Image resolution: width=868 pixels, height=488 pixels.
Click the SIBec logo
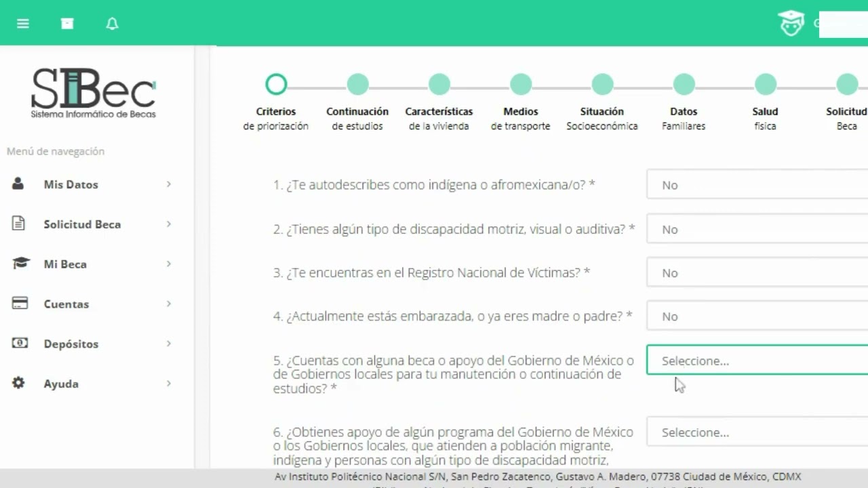[x=94, y=93]
